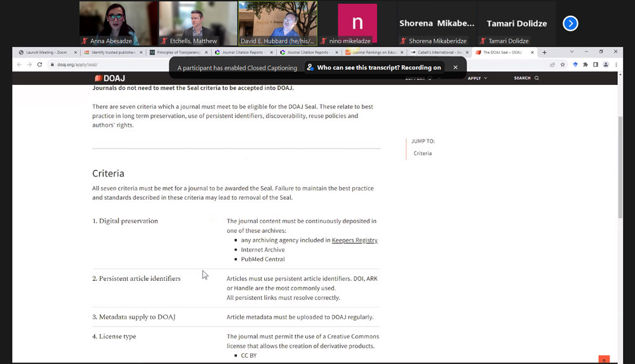Switch to the Launch Meeting Zoom tab
The image size is (635, 364).
point(46,53)
